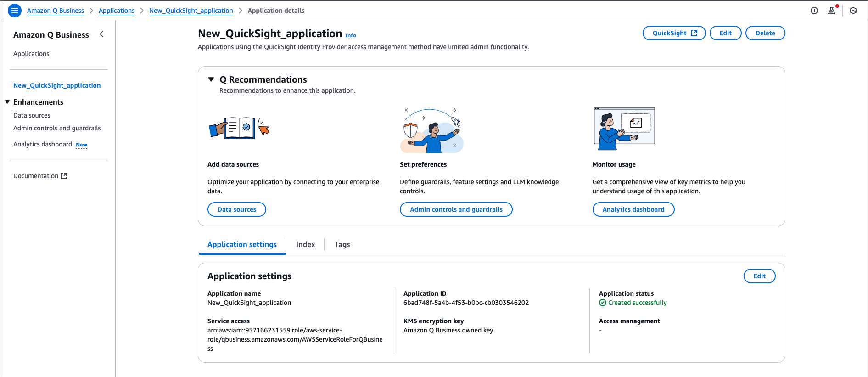This screenshot has width=868, height=377.
Task: Click the 'Created successfully' status text
Action: click(637, 303)
